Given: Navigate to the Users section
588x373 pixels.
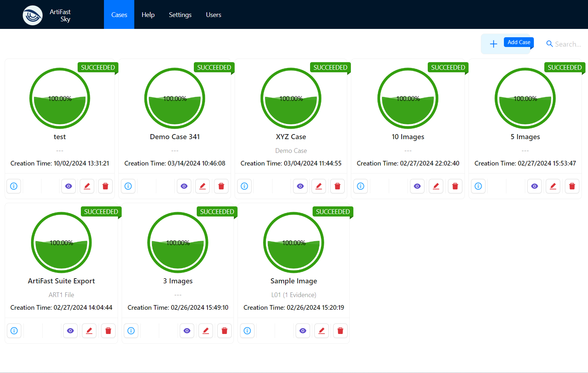Looking at the screenshot, I should tap(213, 15).
